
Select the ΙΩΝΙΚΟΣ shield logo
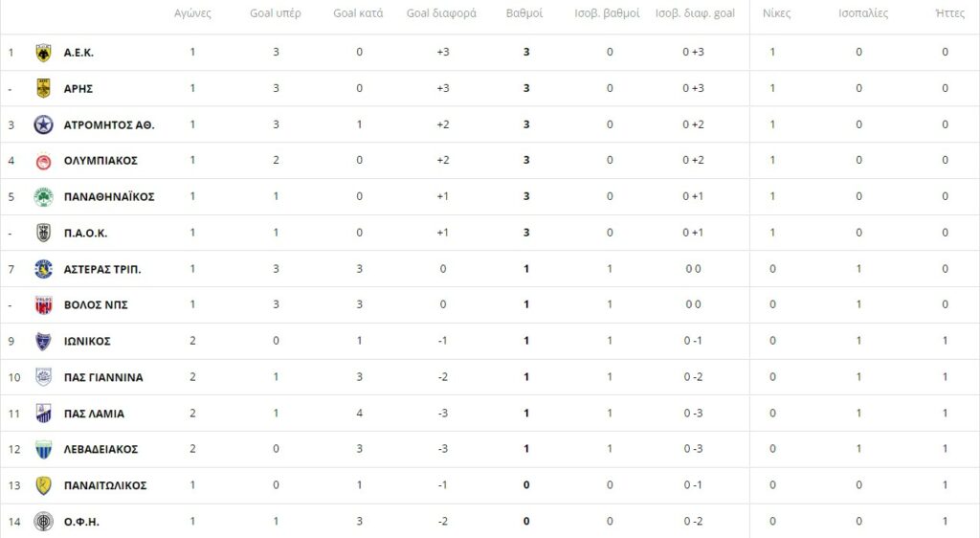43,341
